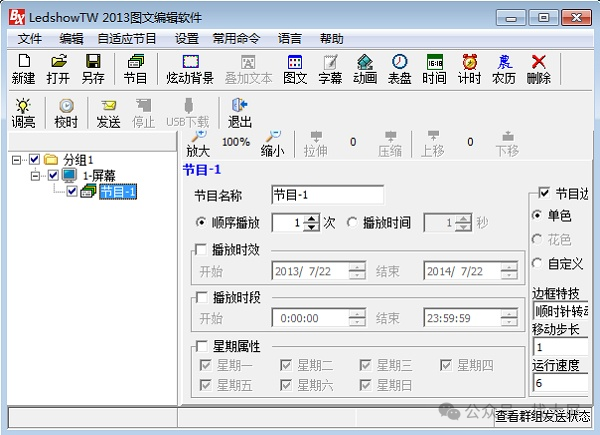Screen dimensions: 600x435
Task: Click the 发送 (Send) icon
Action: (x=108, y=112)
